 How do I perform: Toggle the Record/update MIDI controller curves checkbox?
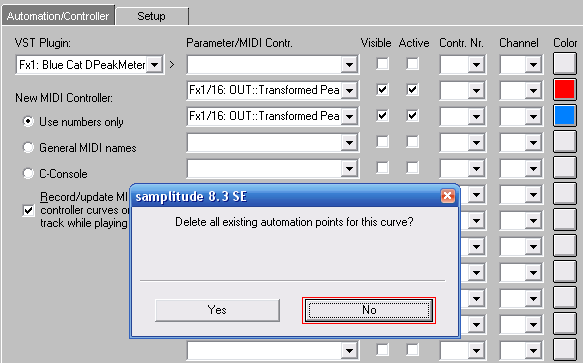coord(28,210)
